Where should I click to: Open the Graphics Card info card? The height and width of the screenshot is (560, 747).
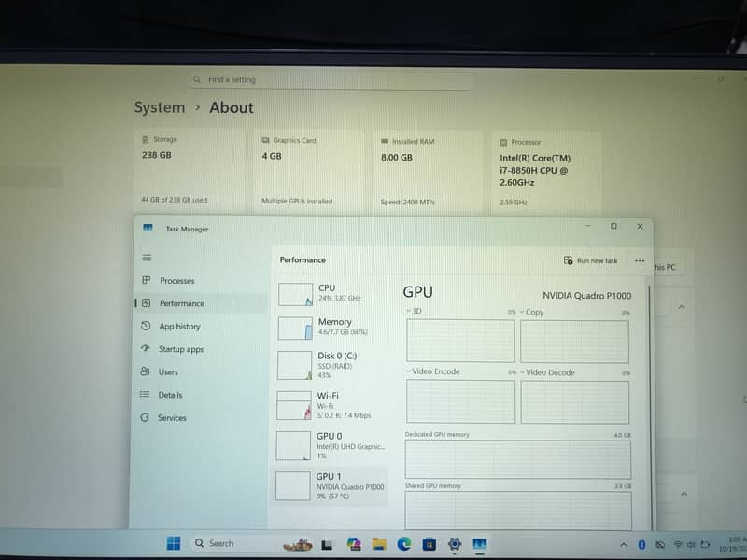(309, 171)
